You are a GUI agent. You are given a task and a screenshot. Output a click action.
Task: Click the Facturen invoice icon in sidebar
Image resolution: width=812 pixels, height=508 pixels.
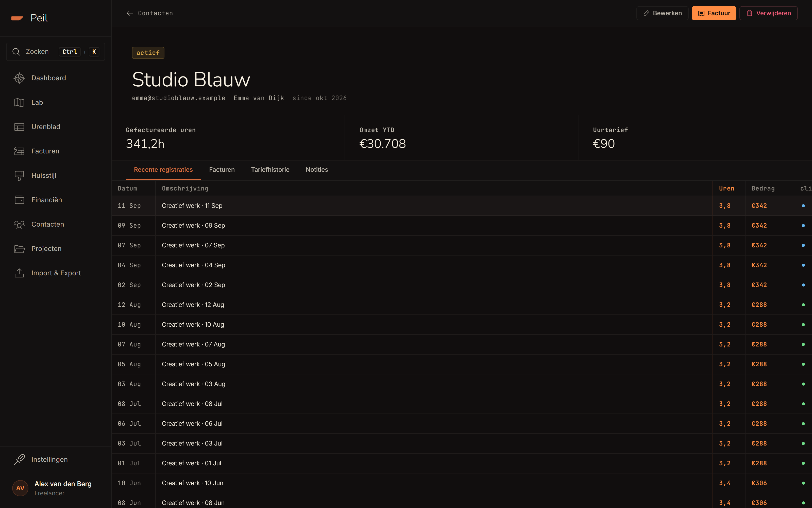click(19, 151)
